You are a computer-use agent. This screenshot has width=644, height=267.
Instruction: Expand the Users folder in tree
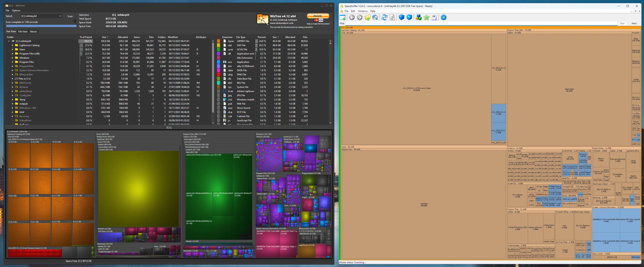12,50
